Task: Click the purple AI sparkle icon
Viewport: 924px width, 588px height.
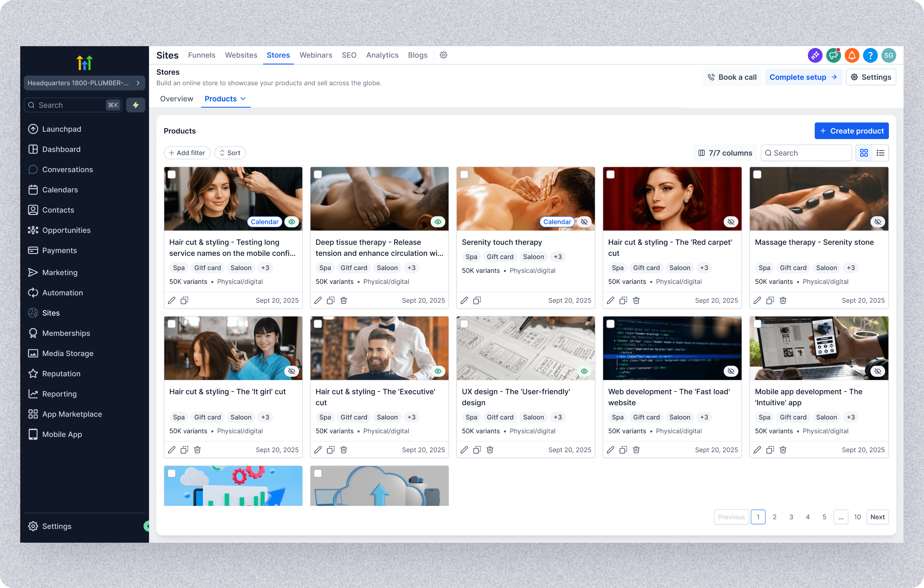Action: (815, 56)
